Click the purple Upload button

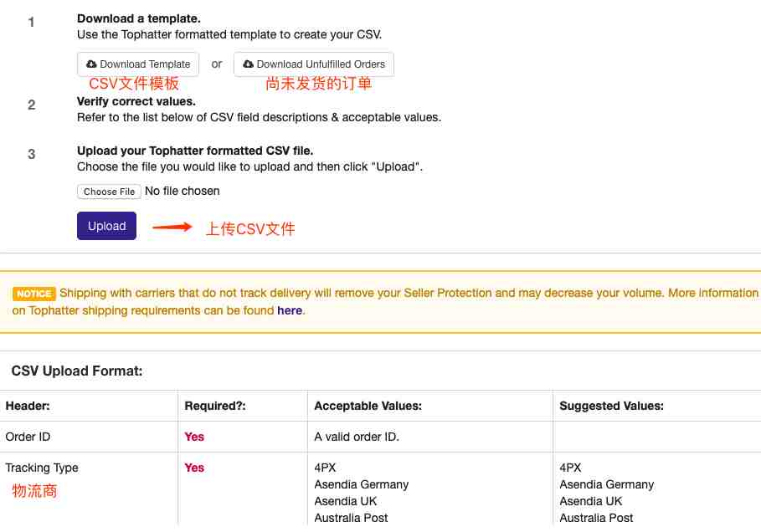click(x=107, y=226)
